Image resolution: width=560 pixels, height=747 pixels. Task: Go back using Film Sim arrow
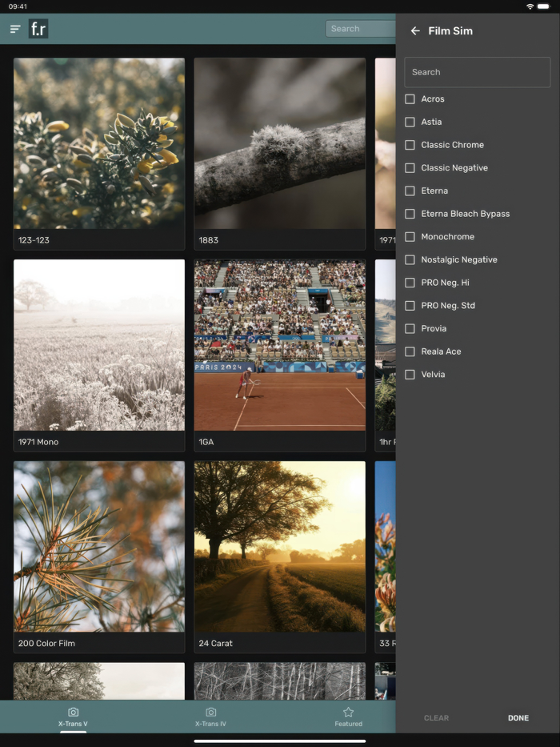415,31
